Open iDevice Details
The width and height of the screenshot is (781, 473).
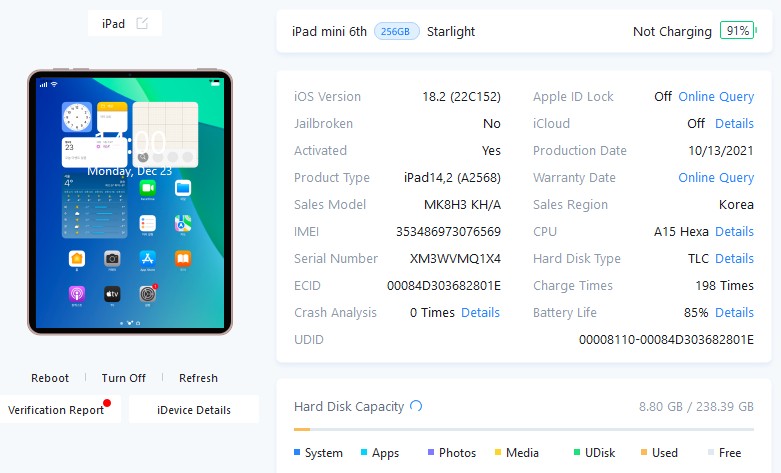(x=194, y=410)
